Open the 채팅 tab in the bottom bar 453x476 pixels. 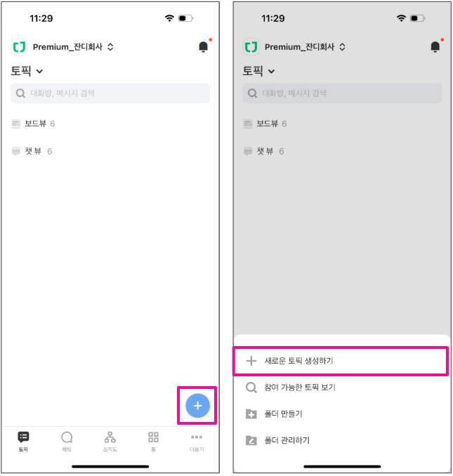tap(67, 442)
